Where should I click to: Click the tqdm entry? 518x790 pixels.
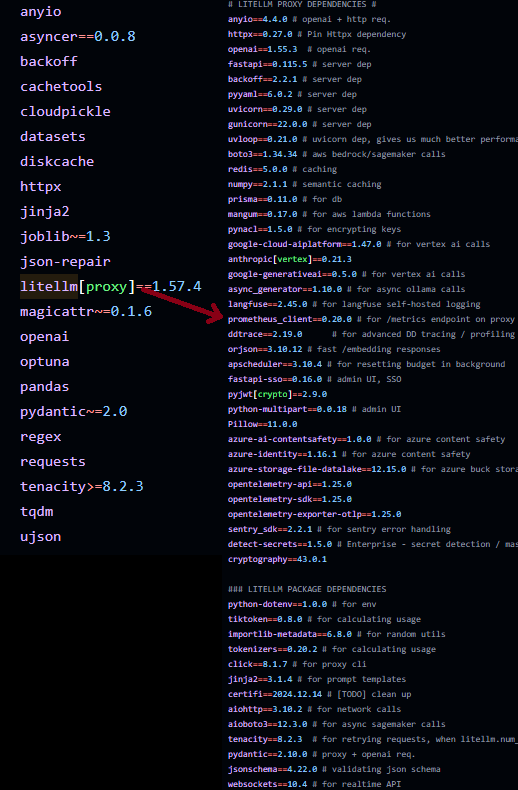tap(37, 511)
